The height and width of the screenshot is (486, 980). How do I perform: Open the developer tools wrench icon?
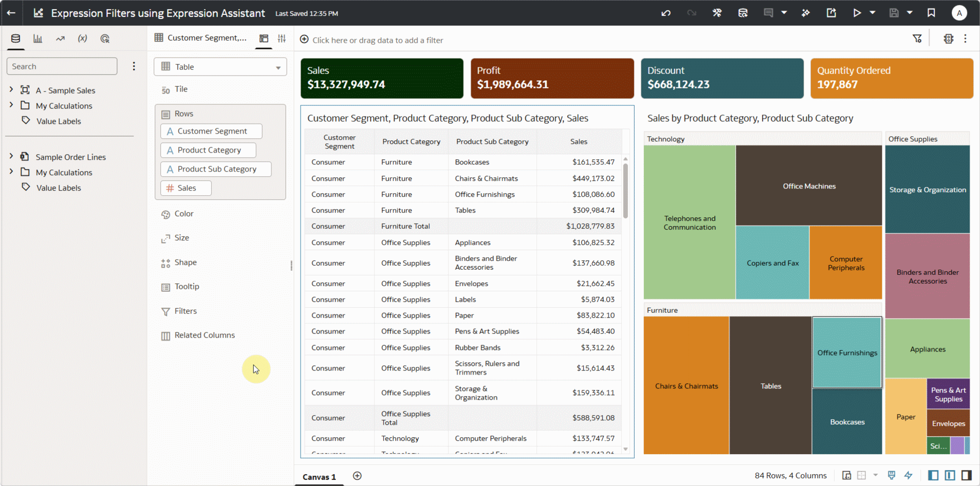717,13
